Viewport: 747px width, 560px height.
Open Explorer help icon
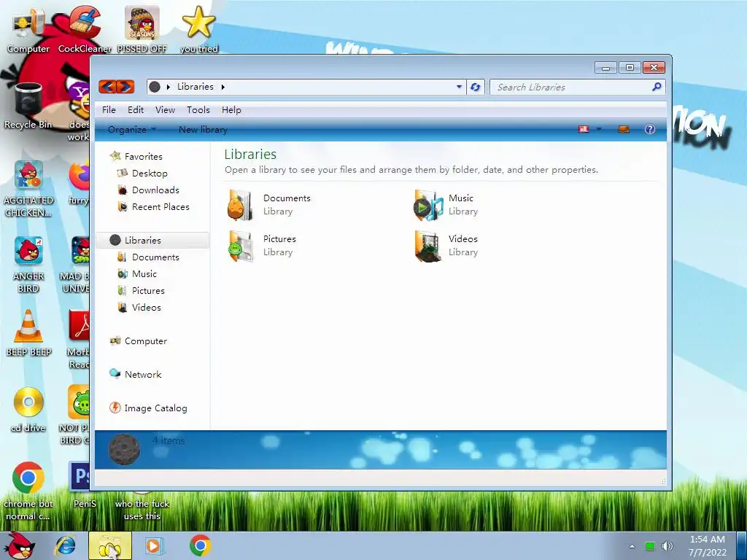(x=649, y=129)
